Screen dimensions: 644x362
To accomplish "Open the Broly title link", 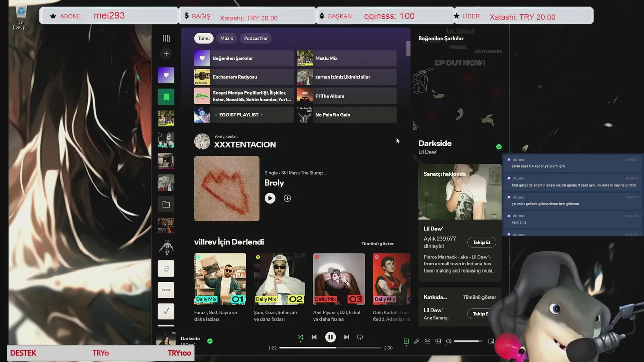I will tap(274, 183).
